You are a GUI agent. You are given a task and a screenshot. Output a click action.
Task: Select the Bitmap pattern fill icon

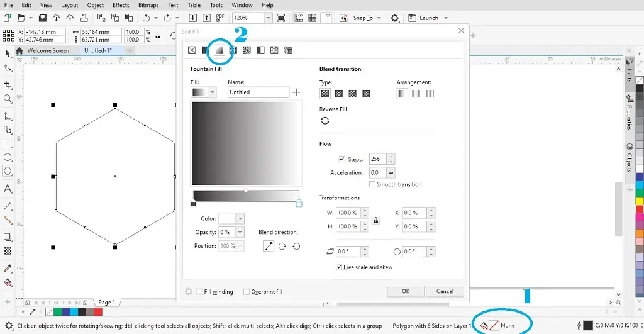point(247,50)
